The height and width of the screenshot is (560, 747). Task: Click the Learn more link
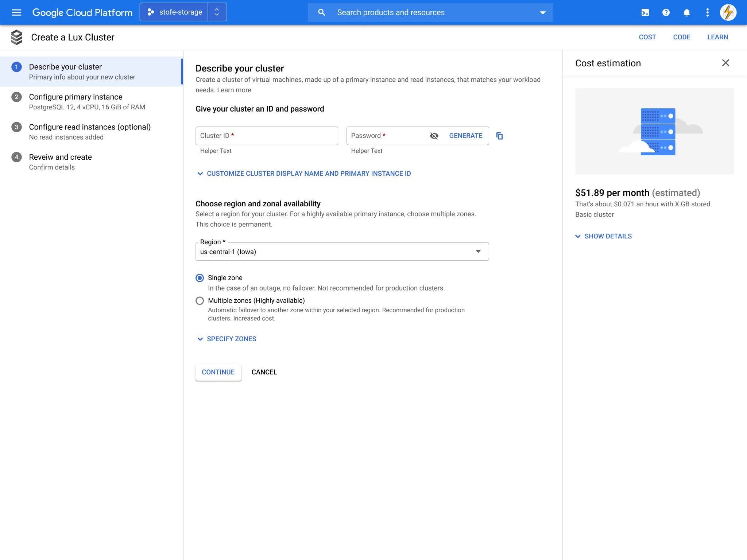pyautogui.click(x=234, y=90)
